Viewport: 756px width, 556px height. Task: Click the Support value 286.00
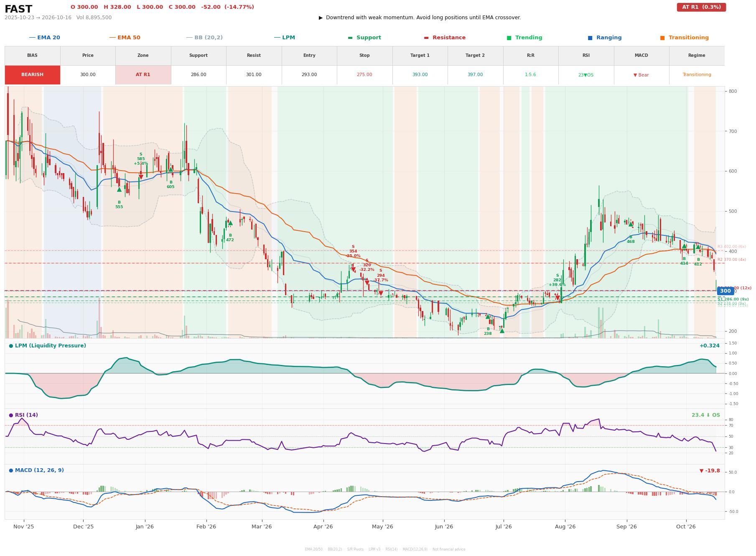click(199, 75)
